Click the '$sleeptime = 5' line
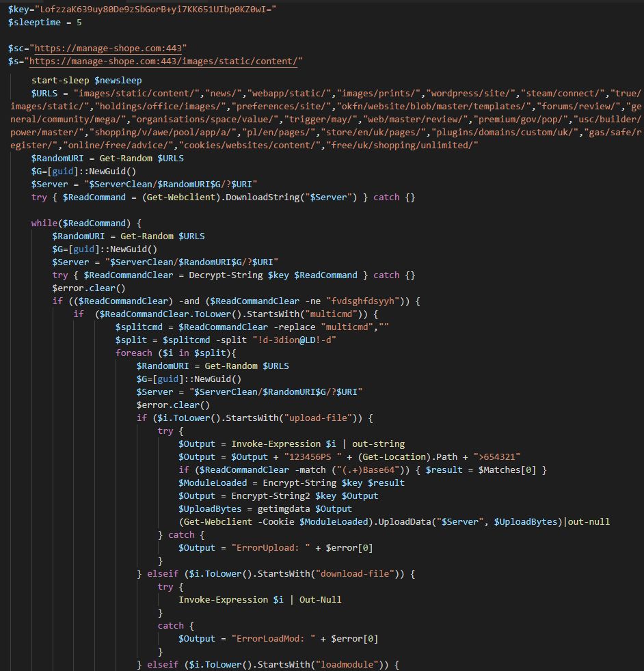This screenshot has width=644, height=671. (44, 23)
